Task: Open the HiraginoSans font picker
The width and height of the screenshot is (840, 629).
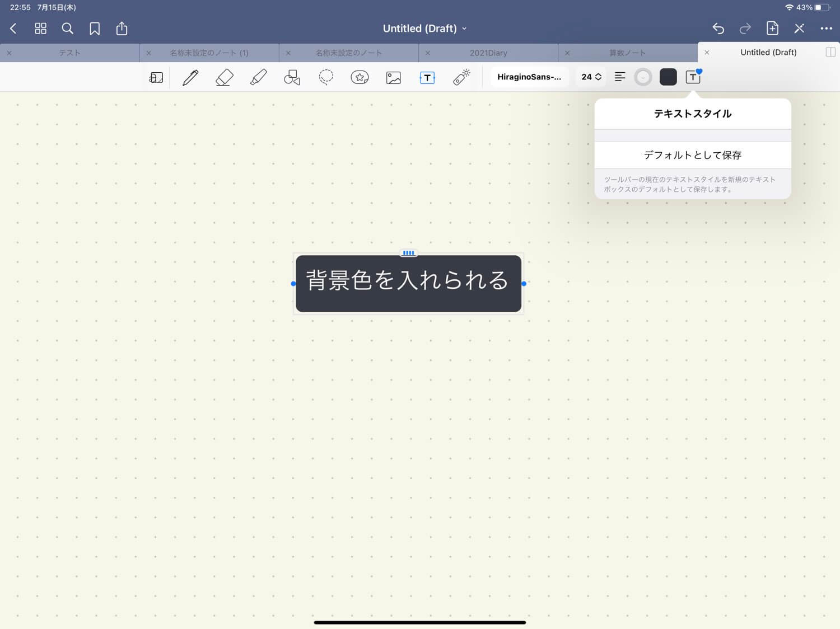Action: (x=529, y=77)
